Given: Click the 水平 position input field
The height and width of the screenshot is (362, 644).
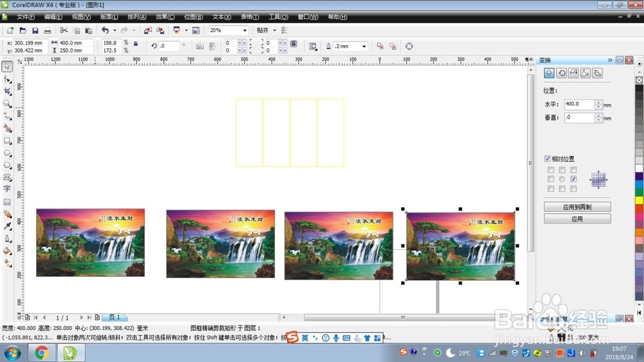Looking at the screenshot, I should point(579,104).
